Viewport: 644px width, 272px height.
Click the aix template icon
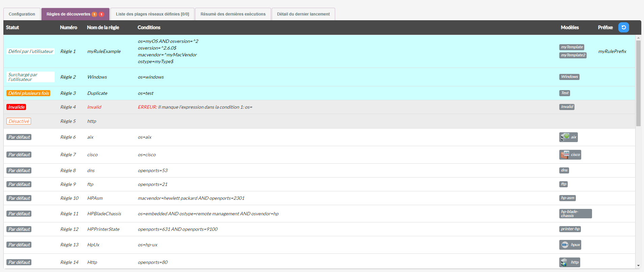(x=565, y=137)
